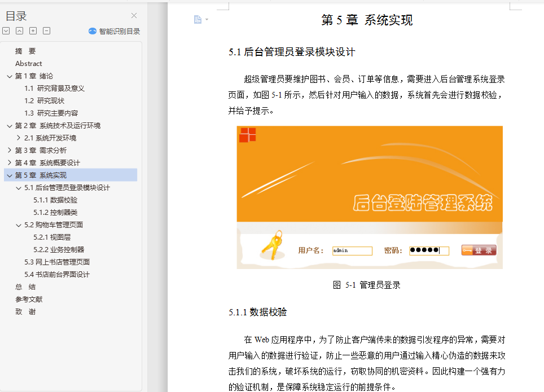Click the 5.1 后台管理员登录模块设计 heading in document

(292, 52)
